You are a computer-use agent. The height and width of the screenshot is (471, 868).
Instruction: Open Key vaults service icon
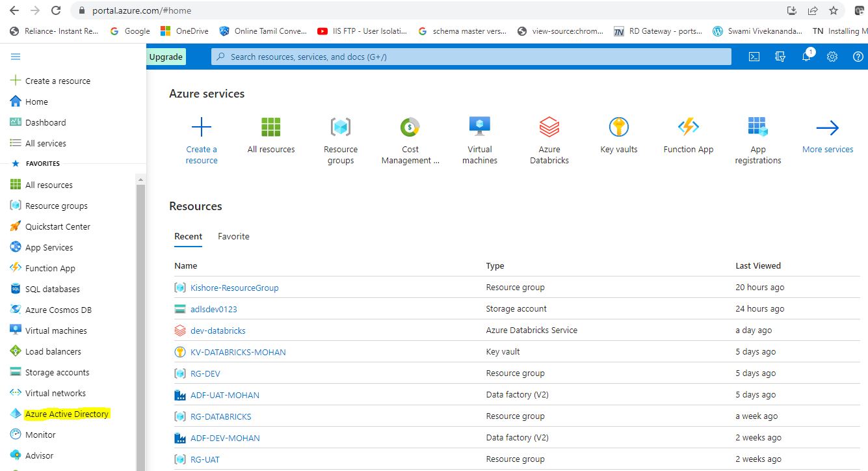pos(618,128)
